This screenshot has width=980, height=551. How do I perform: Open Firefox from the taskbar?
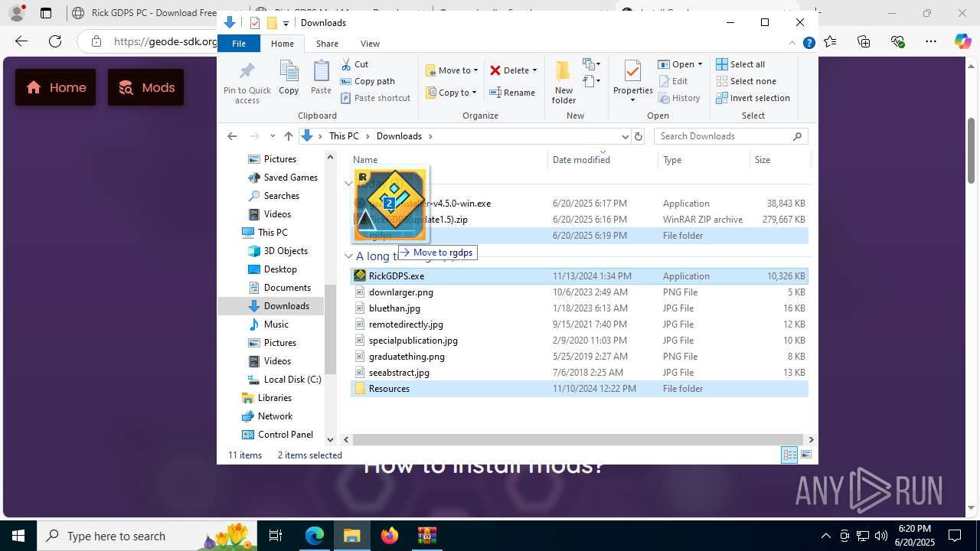pos(389,536)
